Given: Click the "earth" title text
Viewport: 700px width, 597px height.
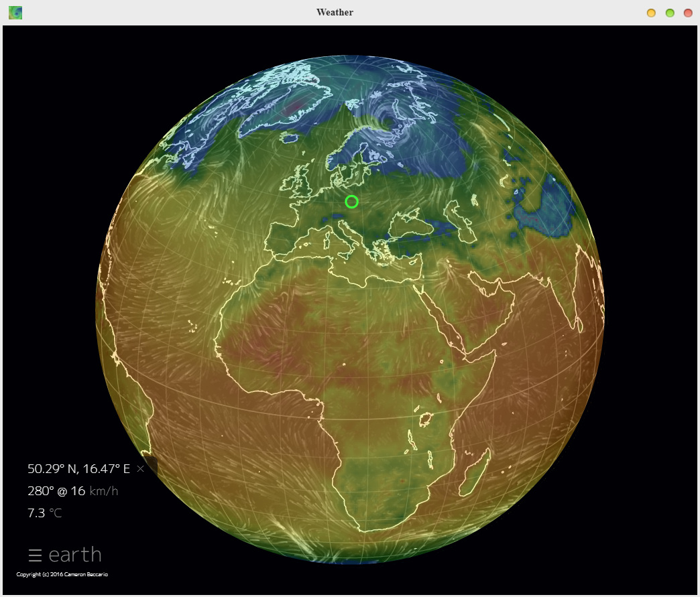Looking at the screenshot, I should pyautogui.click(x=75, y=555).
